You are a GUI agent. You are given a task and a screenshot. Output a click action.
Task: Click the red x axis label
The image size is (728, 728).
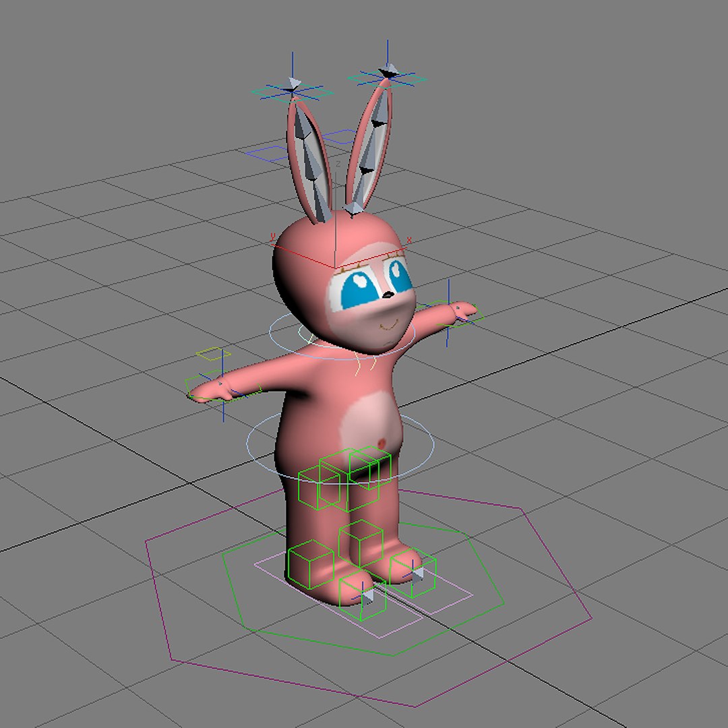(x=409, y=240)
